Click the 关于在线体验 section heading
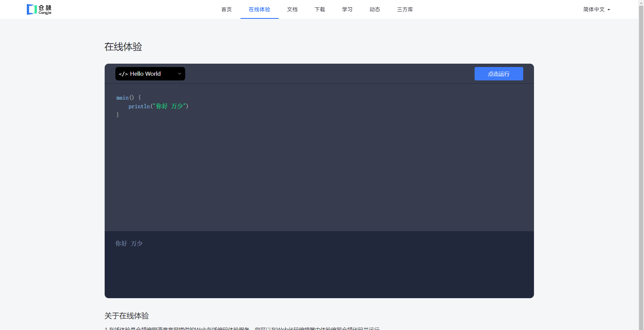Screen dimensions: 644x330 [126, 316]
